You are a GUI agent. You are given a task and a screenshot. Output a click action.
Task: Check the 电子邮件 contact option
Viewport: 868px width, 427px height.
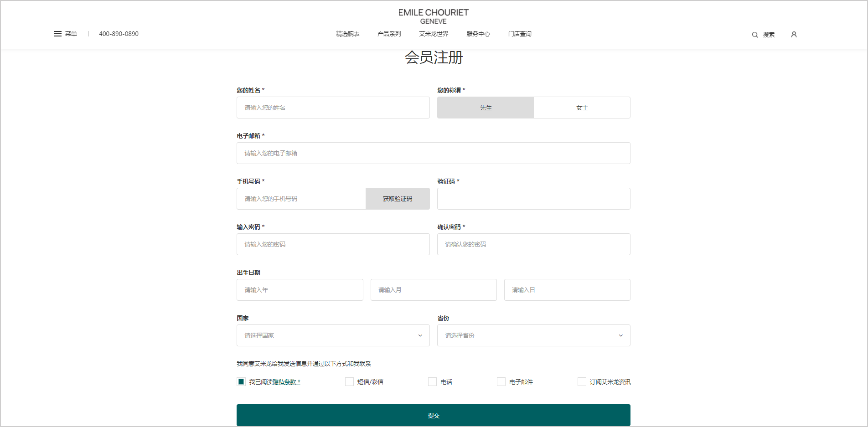pos(501,382)
